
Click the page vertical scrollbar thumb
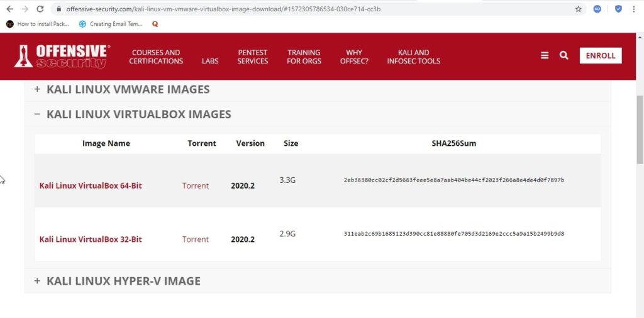[x=640, y=130]
